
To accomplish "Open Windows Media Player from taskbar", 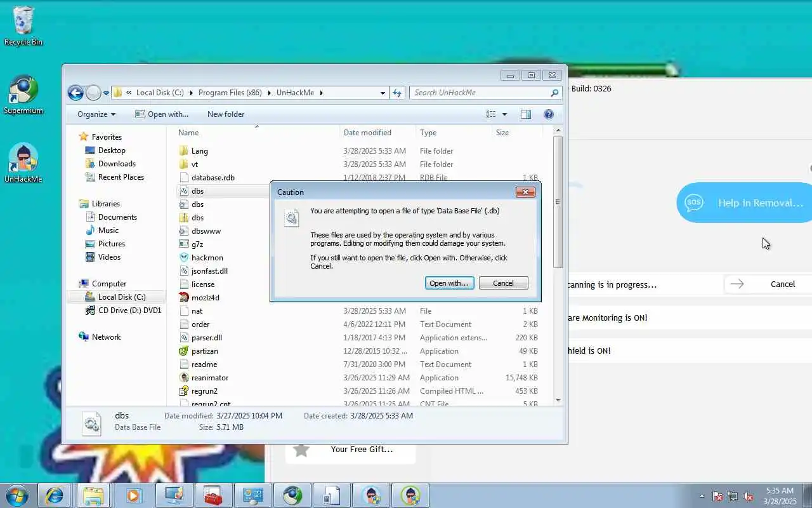I will tap(133, 495).
